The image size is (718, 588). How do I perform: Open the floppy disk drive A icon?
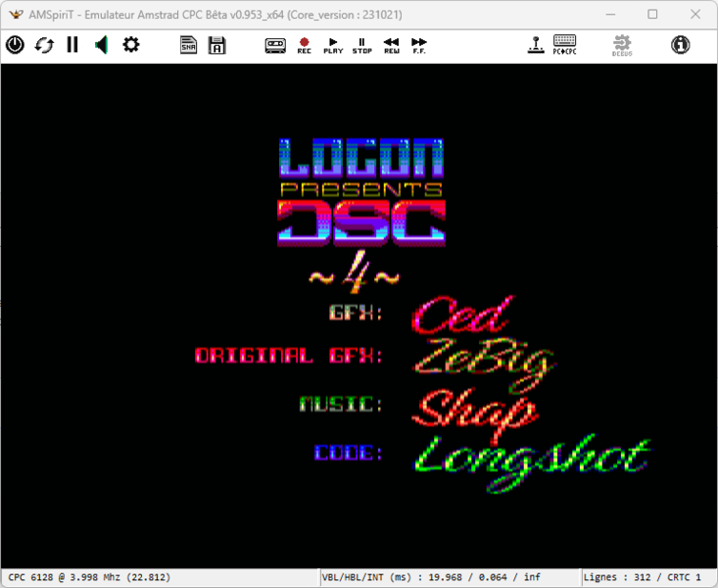(216, 45)
